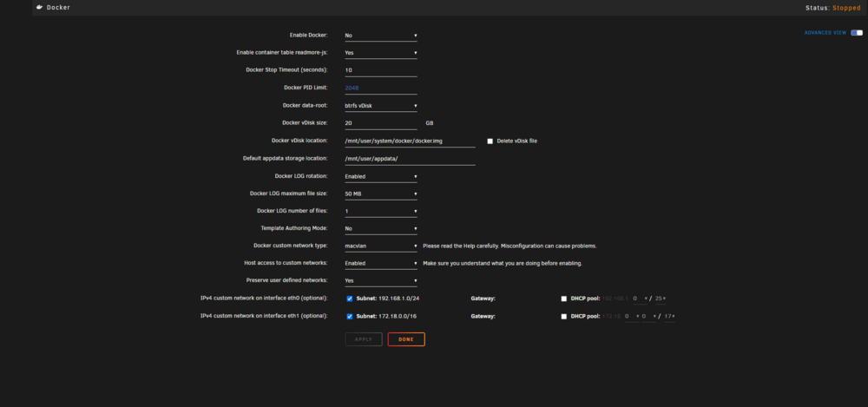Open the Docker data-root dropdown
Viewport: 868px width, 407px height.
(x=381, y=105)
